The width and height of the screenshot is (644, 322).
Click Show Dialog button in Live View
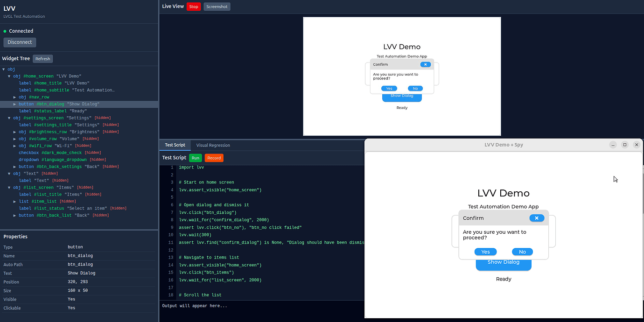(402, 98)
